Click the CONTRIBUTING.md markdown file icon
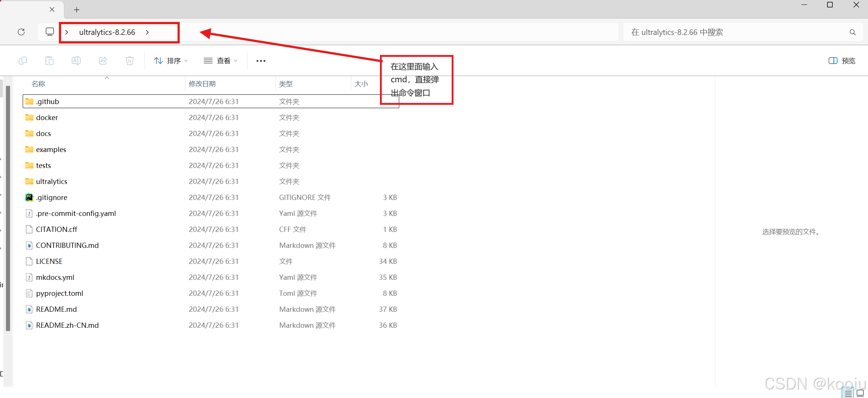This screenshot has height=398, width=868. point(29,245)
